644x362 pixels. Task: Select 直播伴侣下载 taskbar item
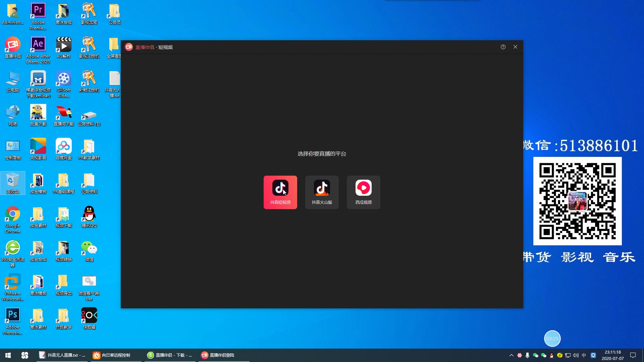[x=169, y=355]
